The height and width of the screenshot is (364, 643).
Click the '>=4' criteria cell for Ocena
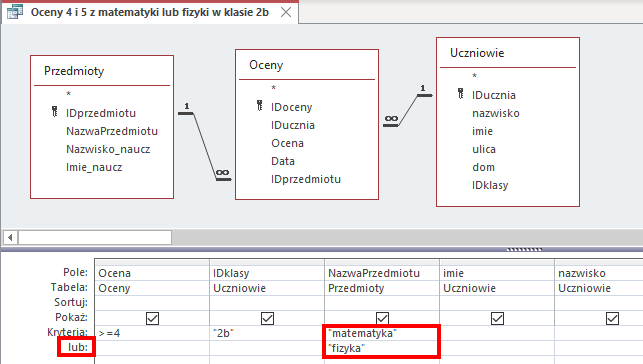[x=152, y=333]
